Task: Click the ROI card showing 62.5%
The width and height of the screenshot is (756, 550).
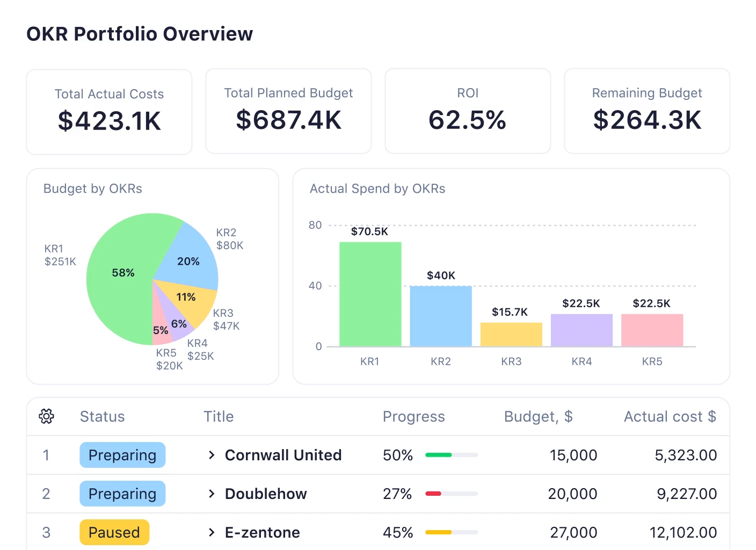Action: tap(467, 111)
